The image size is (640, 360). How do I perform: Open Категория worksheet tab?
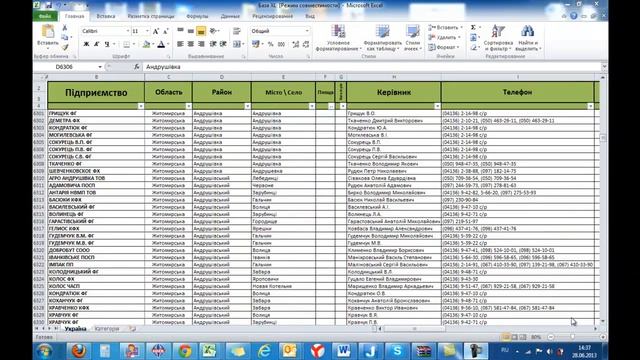click(x=107, y=329)
